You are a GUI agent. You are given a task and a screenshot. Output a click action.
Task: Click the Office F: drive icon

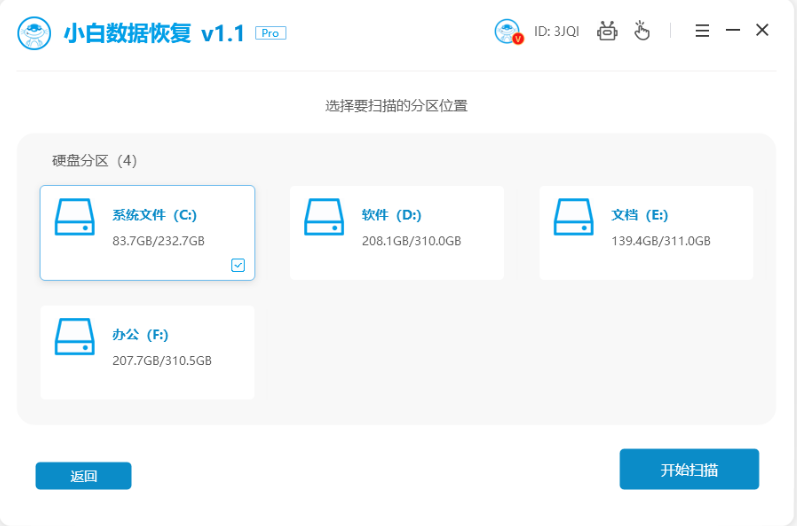(x=76, y=337)
